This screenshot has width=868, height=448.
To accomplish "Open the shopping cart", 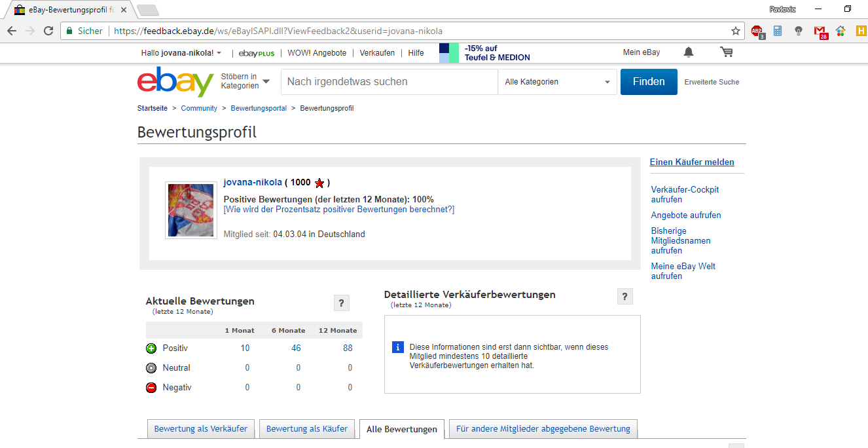I will point(726,52).
